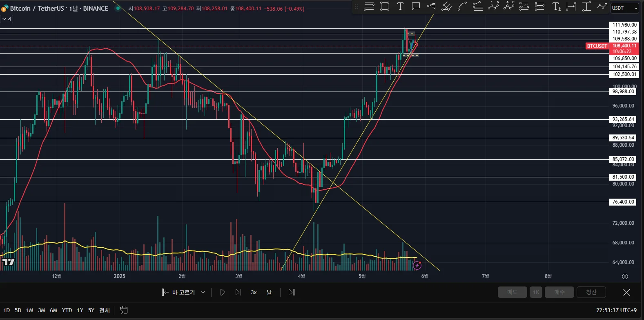Viewport: 644px width, 320px height.
Task: Open the USDT currency dropdown
Action: tap(624, 8)
